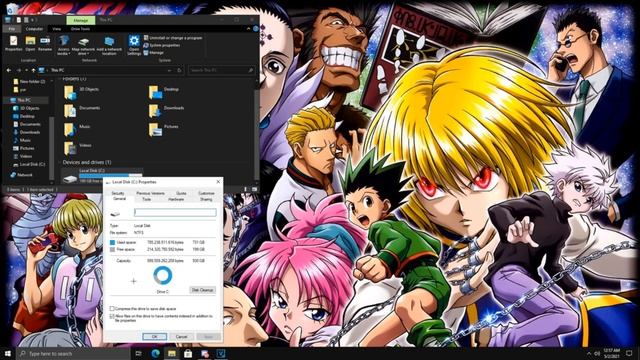This screenshot has width=640, height=360.
Task: Click Cancel in the Properties dialog
Action: (182, 337)
